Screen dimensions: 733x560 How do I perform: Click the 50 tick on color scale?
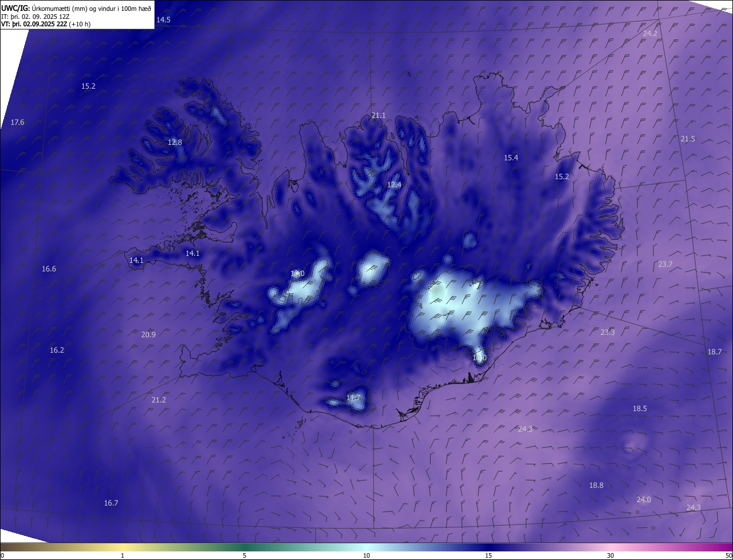pyautogui.click(x=728, y=556)
